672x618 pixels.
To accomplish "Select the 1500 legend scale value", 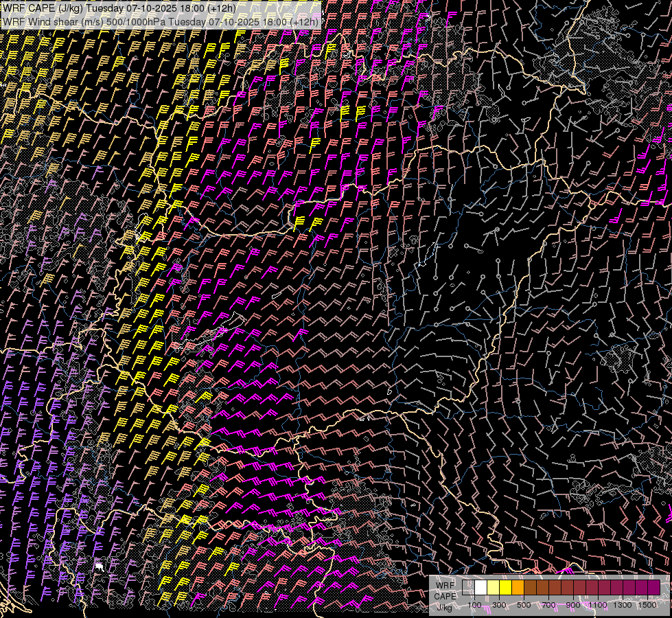I will point(647,605).
